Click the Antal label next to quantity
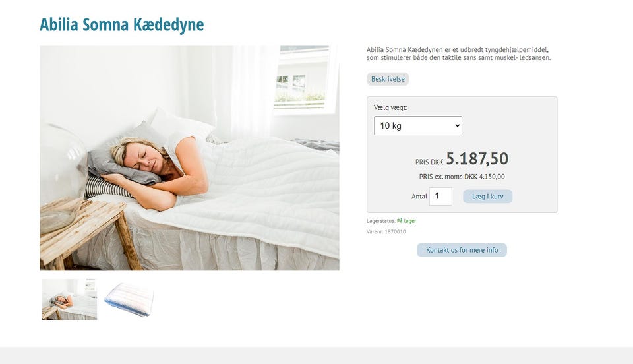Image resolution: width=633 pixels, height=364 pixels. tap(419, 197)
